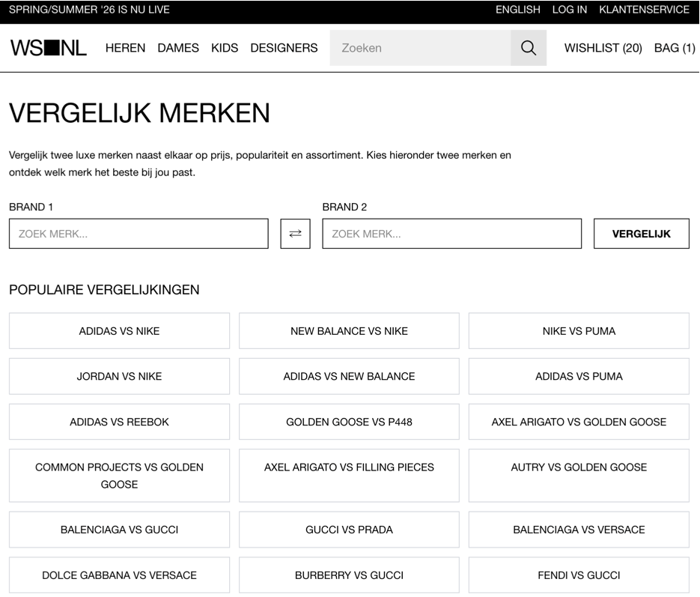This screenshot has height=597, width=700.
Task: Choose Adidas vs Puma comparison
Action: click(579, 377)
